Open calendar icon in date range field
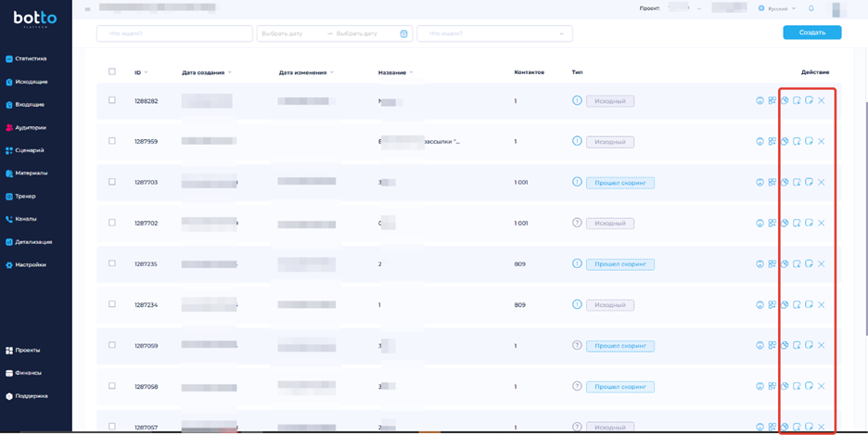This screenshot has height=435, width=868. pos(403,33)
